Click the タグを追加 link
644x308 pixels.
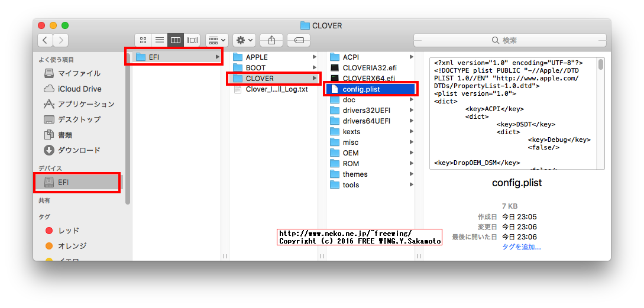(521, 247)
